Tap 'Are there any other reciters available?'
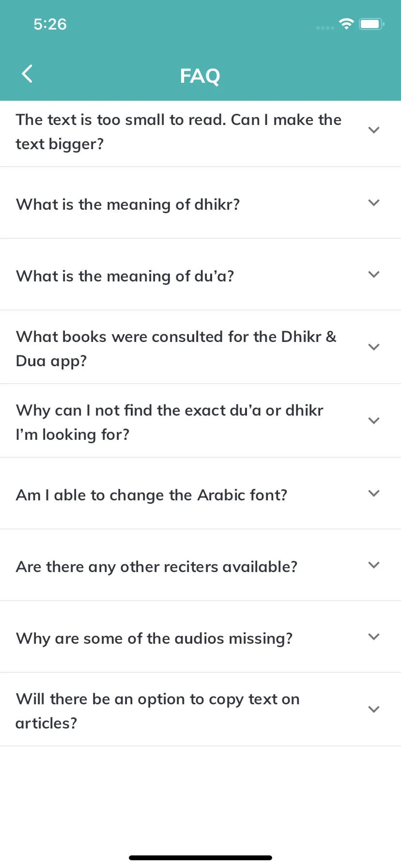This screenshot has height=868, width=401. point(156,567)
